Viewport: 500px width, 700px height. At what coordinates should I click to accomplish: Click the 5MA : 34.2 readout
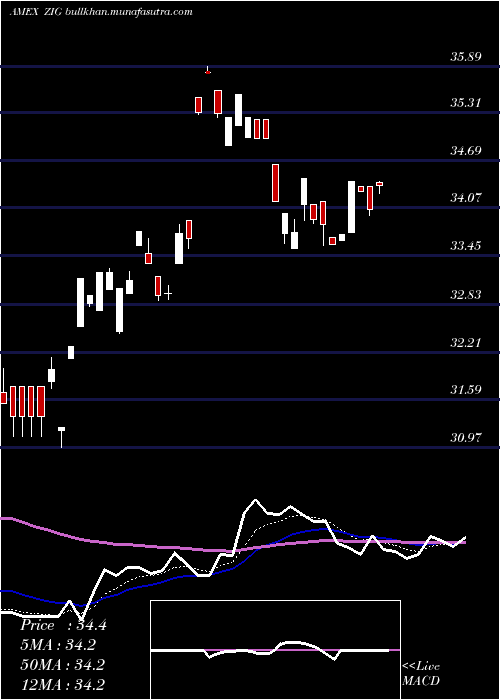pyautogui.click(x=58, y=645)
